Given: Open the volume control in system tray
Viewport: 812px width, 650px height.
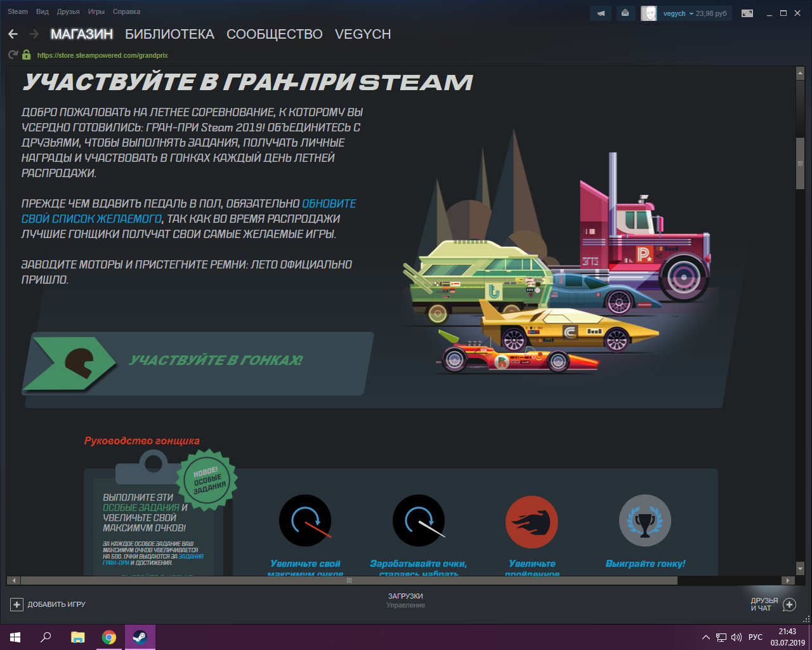Looking at the screenshot, I should coord(737,637).
